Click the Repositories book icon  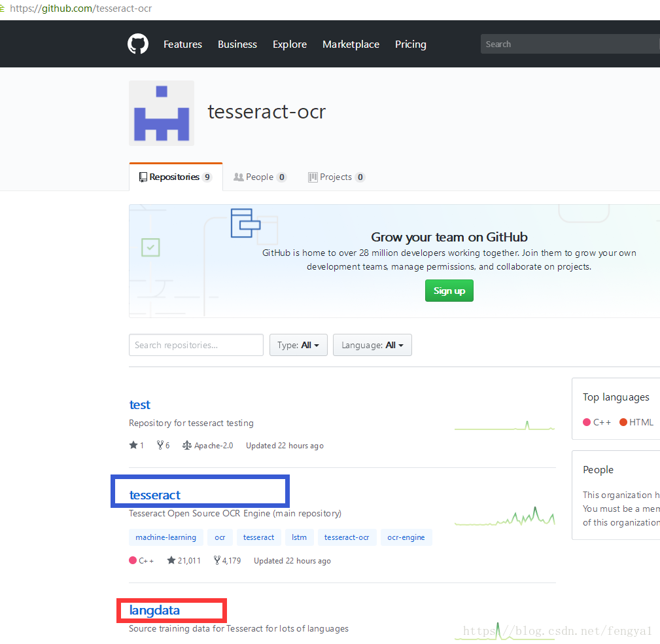pyautogui.click(x=143, y=177)
